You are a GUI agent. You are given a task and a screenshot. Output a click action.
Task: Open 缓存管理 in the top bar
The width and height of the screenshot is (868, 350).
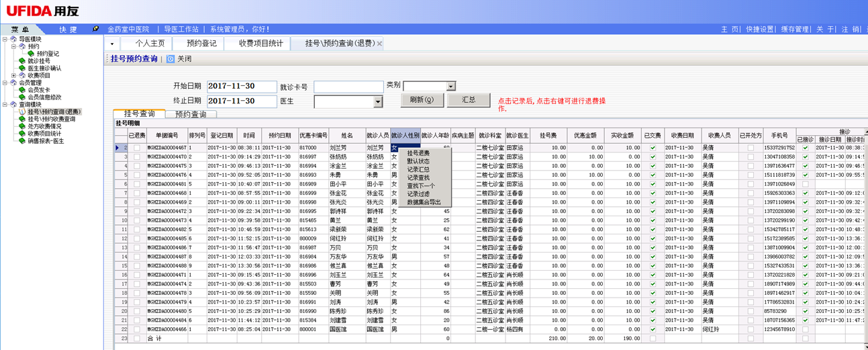point(795,30)
